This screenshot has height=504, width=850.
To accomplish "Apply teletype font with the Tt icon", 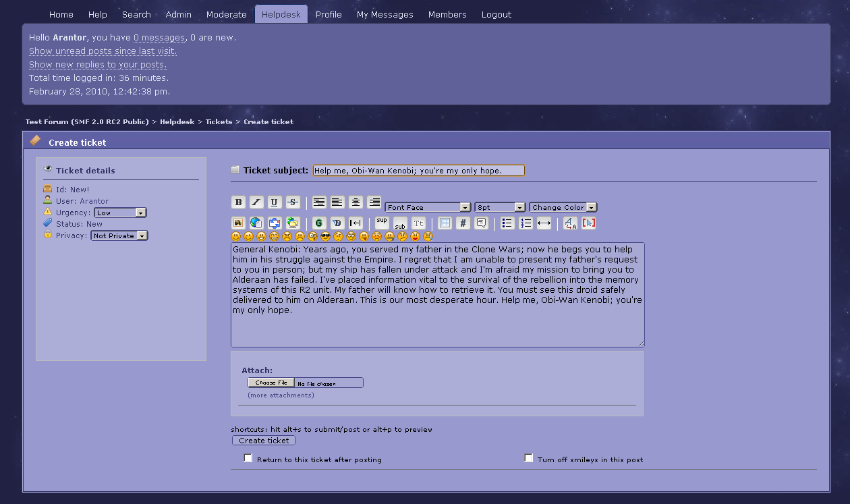I will 418,223.
